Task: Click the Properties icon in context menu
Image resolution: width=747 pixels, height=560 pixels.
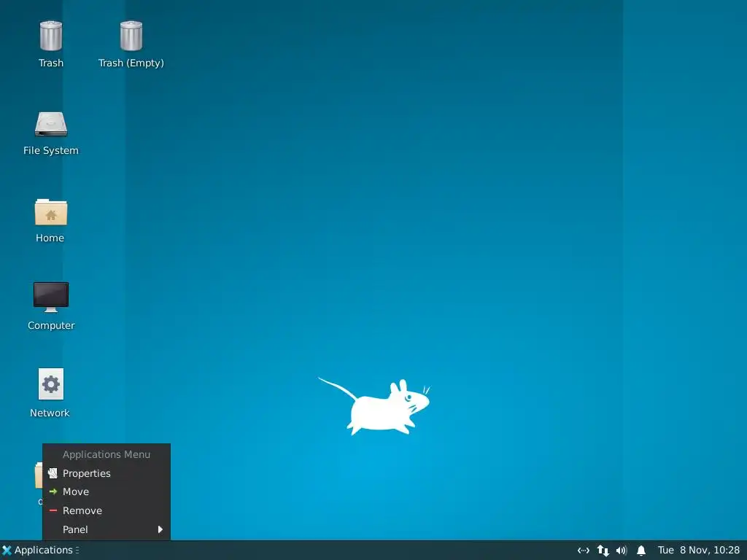Action: coord(53,472)
